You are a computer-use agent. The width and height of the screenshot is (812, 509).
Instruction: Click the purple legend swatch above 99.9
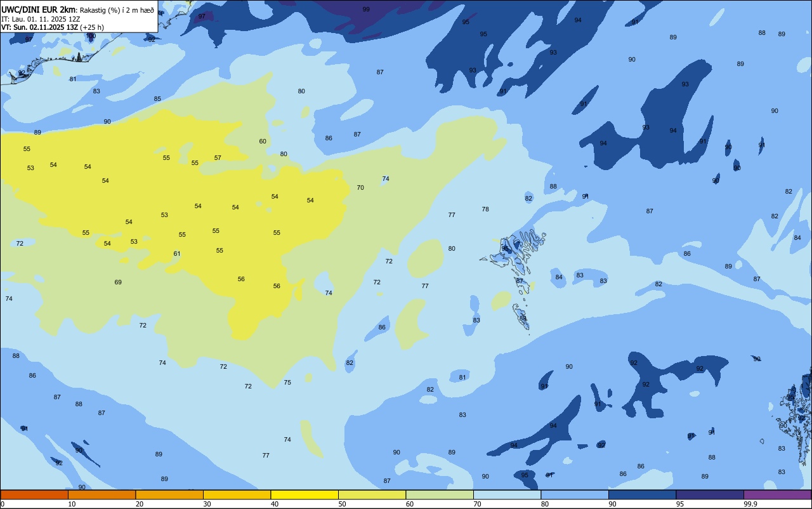pos(777,494)
